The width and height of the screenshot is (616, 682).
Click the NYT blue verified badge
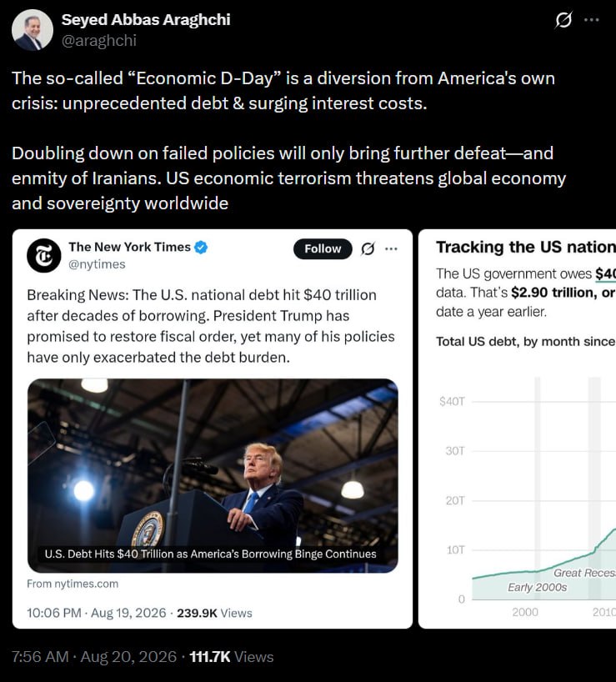click(201, 247)
